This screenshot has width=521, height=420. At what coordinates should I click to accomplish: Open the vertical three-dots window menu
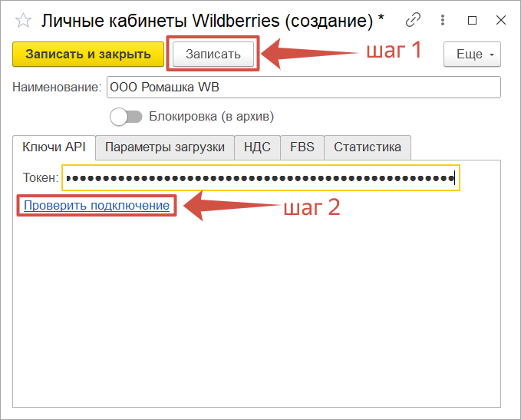pyautogui.click(x=444, y=20)
